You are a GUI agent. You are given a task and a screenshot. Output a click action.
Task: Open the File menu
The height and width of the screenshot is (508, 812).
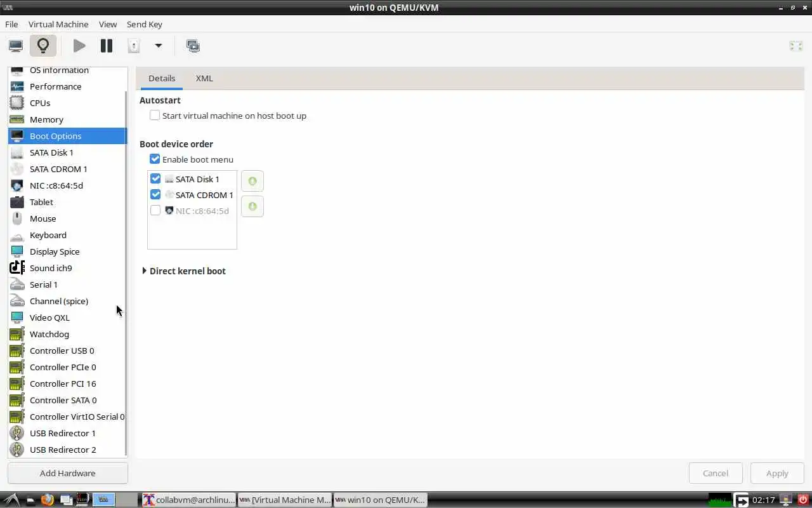pyautogui.click(x=11, y=24)
